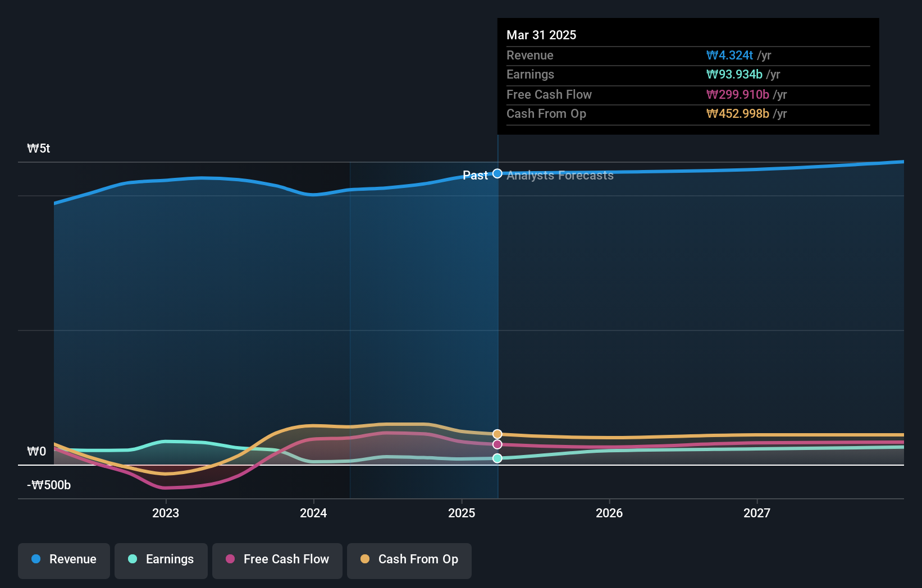The image size is (922, 588).
Task: Click the pink Free Cash Flow data point marker
Action: 497,444
